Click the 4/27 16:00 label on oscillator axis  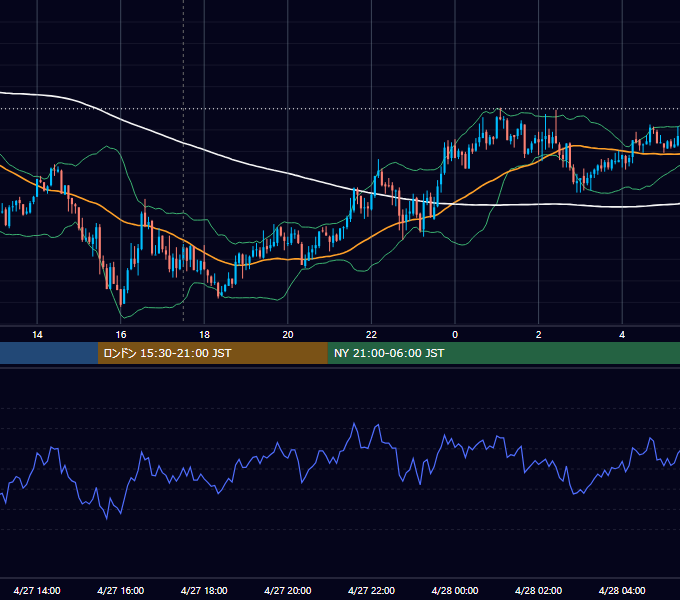(121, 590)
